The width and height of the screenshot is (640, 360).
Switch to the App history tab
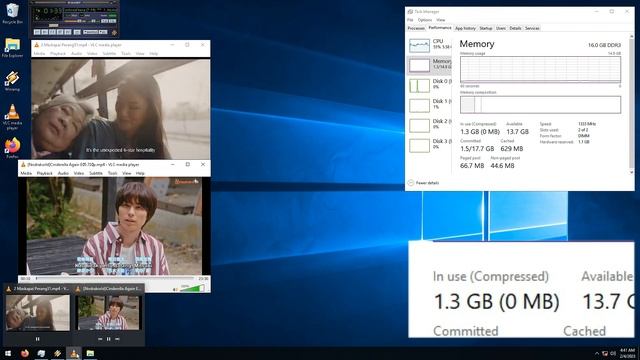[465, 28]
